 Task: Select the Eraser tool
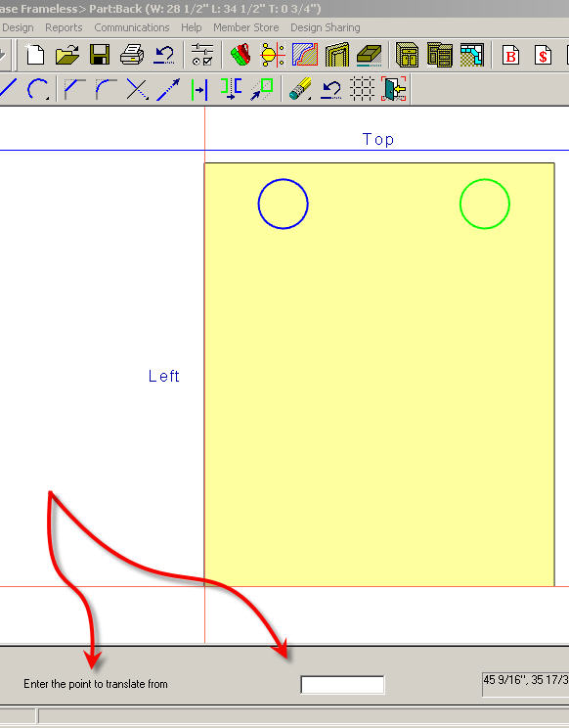[x=300, y=89]
